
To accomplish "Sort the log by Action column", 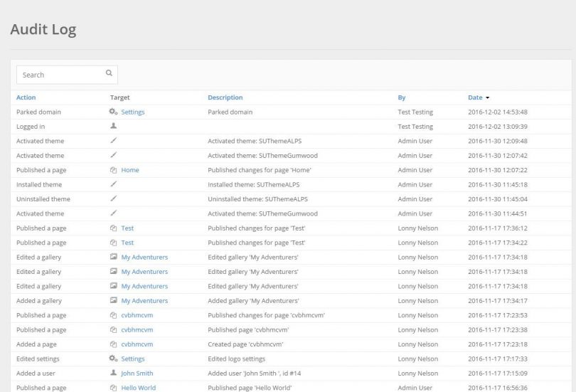I will click(x=26, y=97).
